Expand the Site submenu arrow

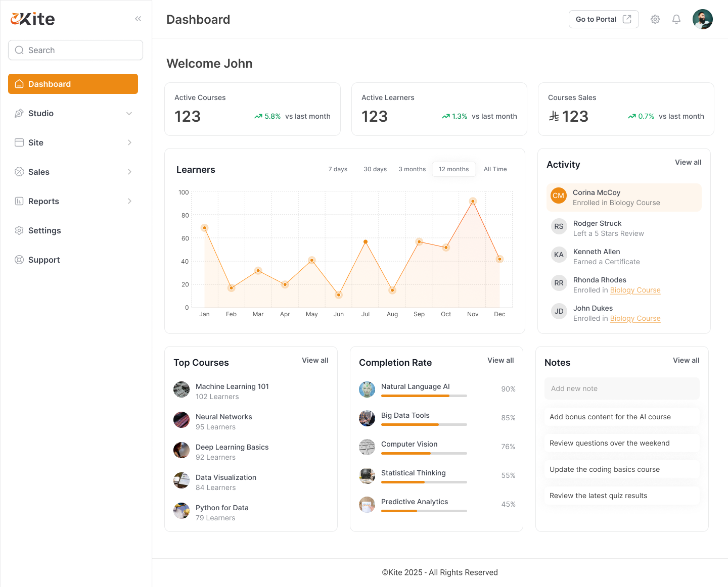[129, 142]
